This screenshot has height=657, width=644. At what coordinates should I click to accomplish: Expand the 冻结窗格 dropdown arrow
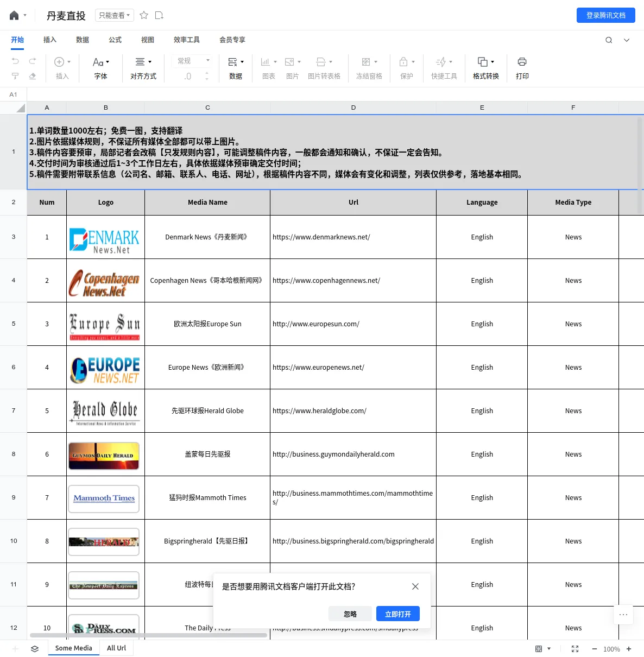pos(376,62)
